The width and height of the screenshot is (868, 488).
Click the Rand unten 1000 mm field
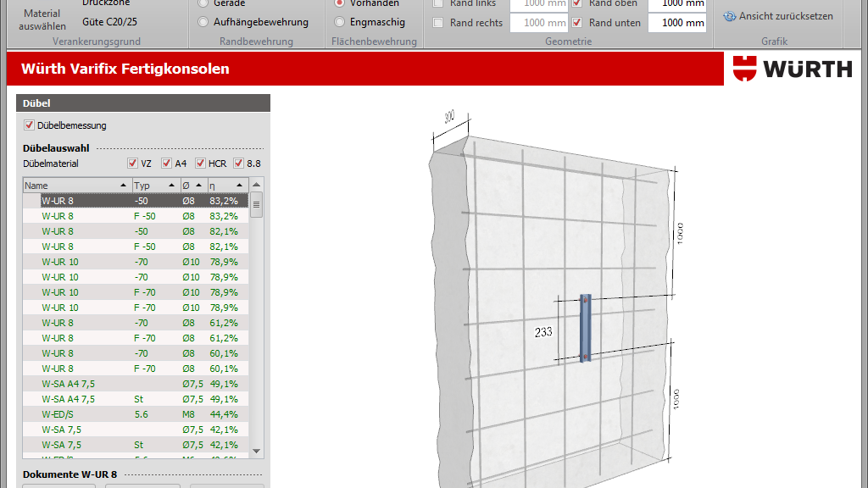click(x=677, y=23)
